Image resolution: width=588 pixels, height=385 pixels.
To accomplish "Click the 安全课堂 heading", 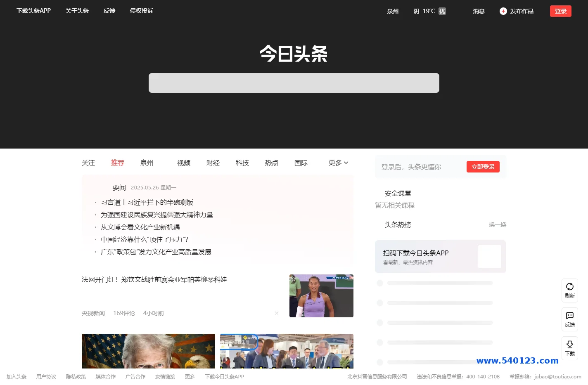I will click(398, 194).
